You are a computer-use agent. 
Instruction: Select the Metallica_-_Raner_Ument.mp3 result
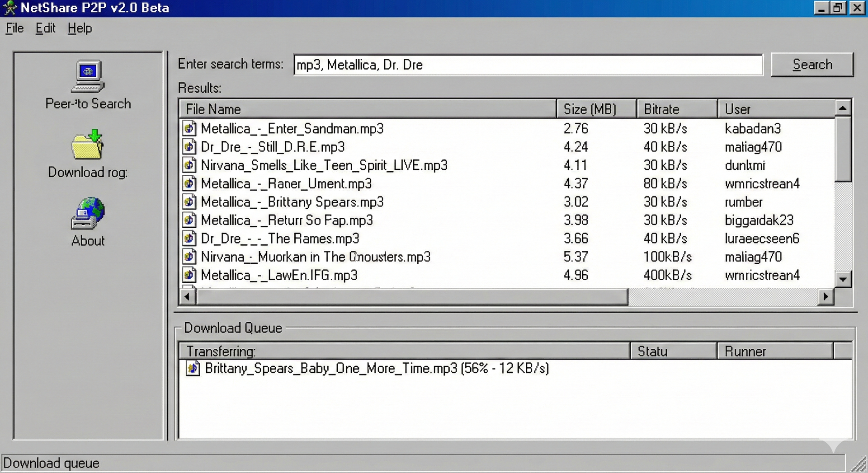pos(507,183)
